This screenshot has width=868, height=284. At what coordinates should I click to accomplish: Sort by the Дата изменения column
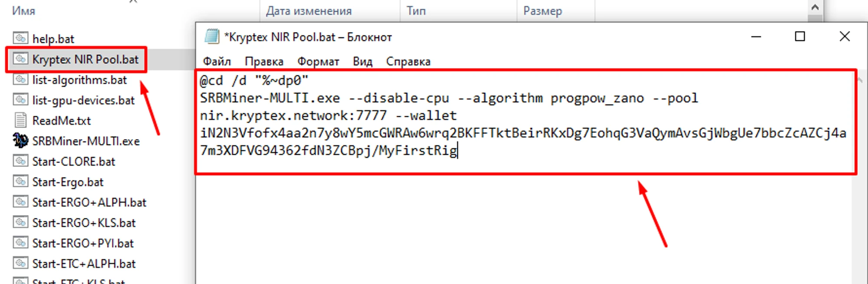(309, 11)
